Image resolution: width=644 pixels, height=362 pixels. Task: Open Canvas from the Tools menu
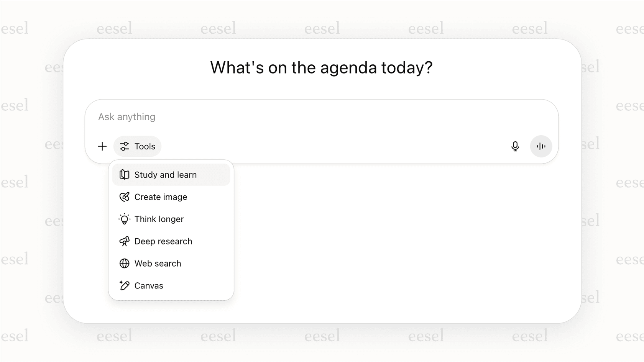149,285
